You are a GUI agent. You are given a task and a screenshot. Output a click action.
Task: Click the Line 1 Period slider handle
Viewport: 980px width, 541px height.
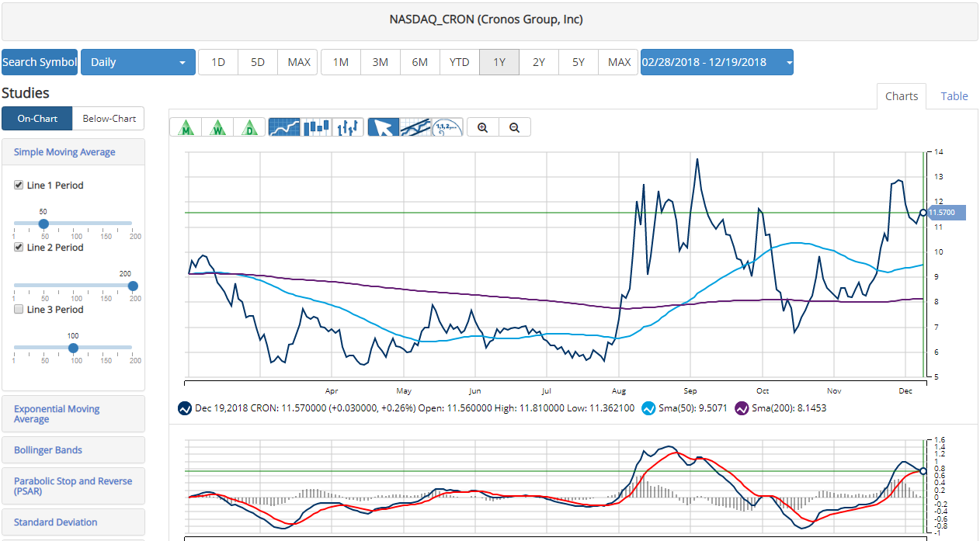43,224
